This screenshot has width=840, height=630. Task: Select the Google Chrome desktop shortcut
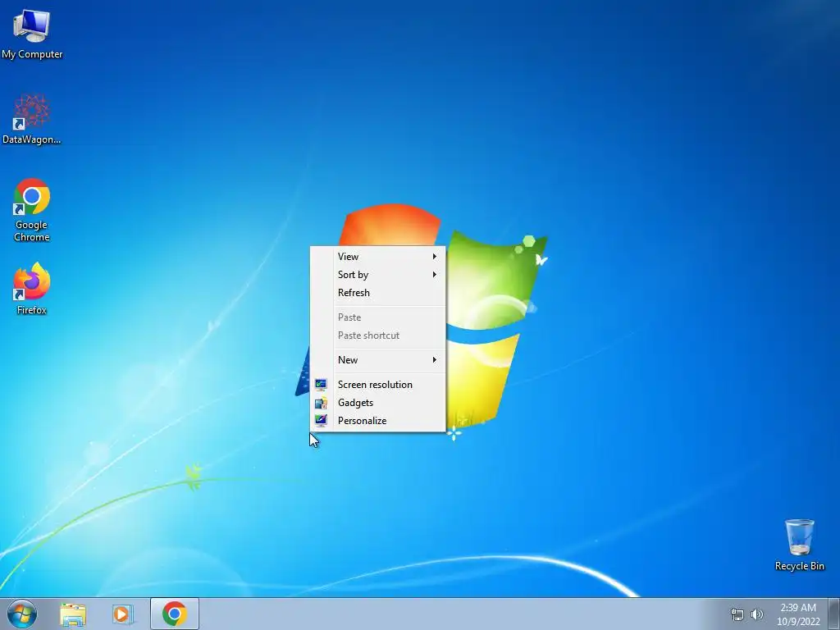coord(32,209)
